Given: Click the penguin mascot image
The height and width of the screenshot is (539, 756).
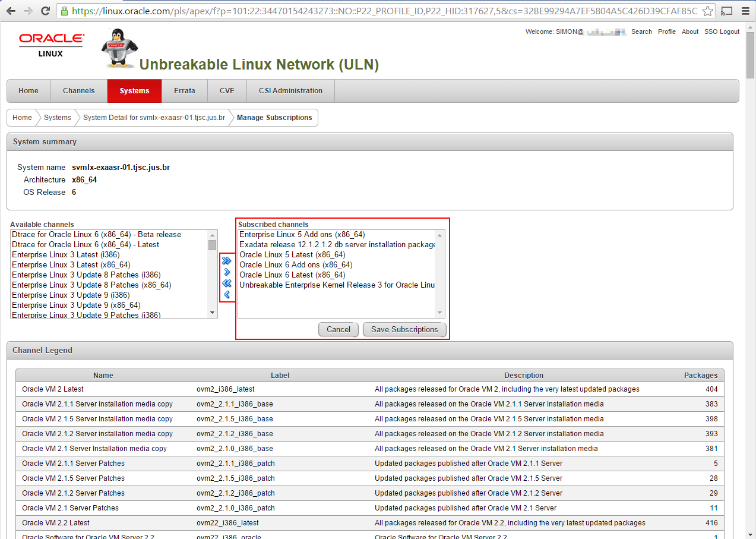Looking at the screenshot, I should (119, 48).
